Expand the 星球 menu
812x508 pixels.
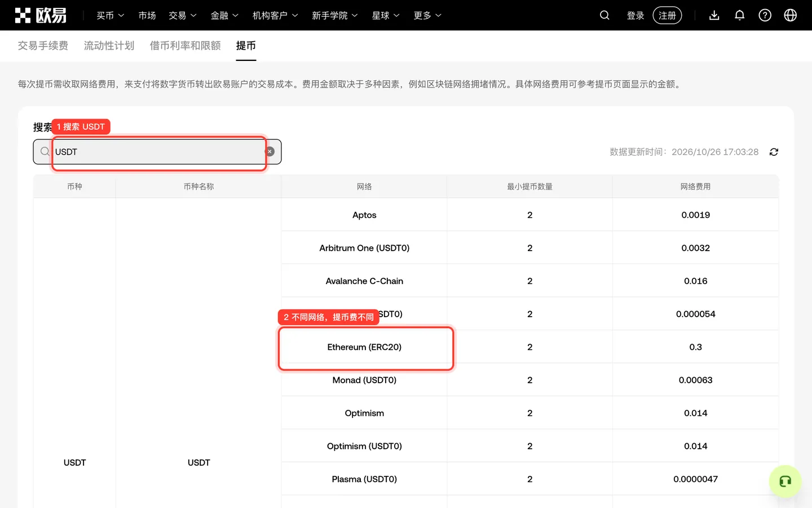(386, 15)
